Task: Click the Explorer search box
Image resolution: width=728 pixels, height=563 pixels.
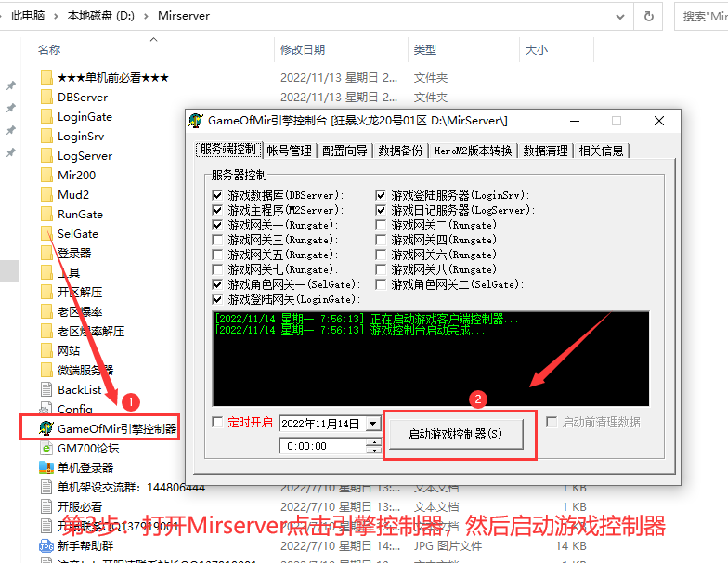Action: (702, 17)
